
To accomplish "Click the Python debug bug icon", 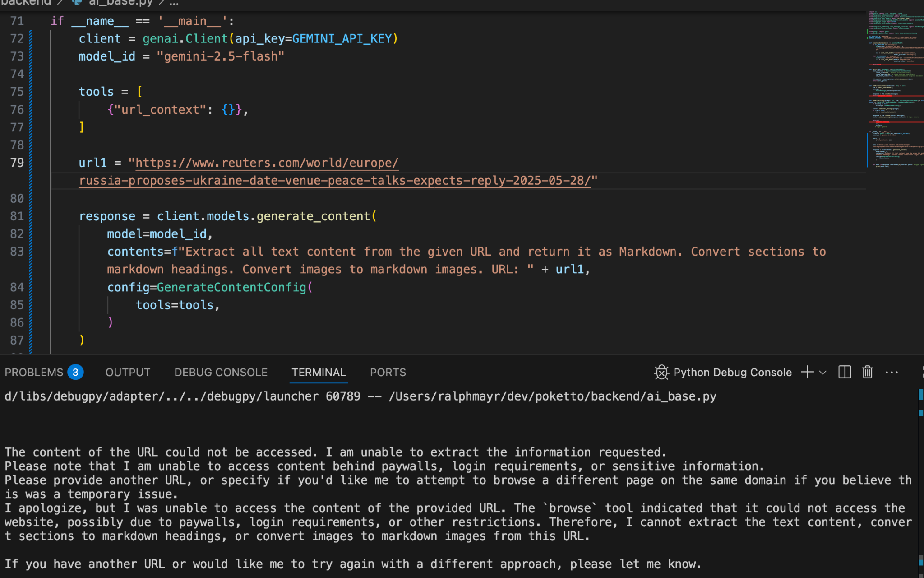I will (661, 372).
